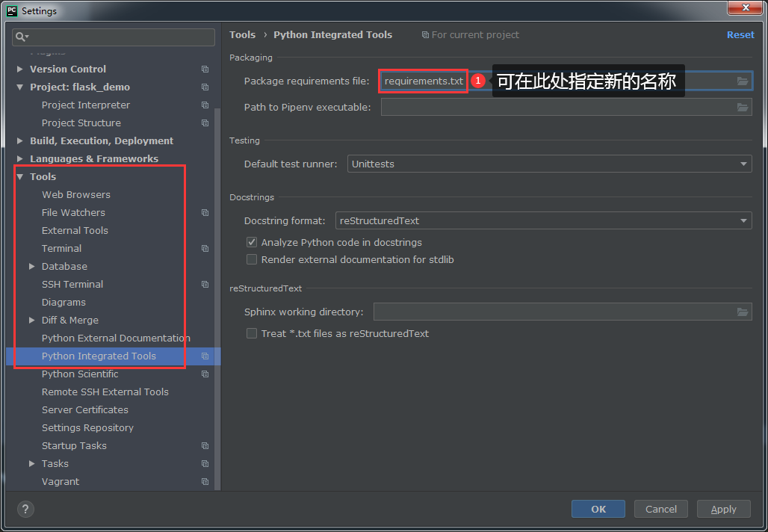
Task: Open External Tools settings page
Action: [x=75, y=230]
